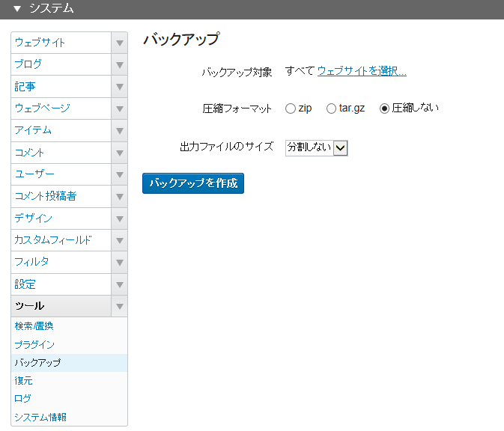Expand the カスタムフィールド menu arrow
504x431 pixels.
click(120, 240)
